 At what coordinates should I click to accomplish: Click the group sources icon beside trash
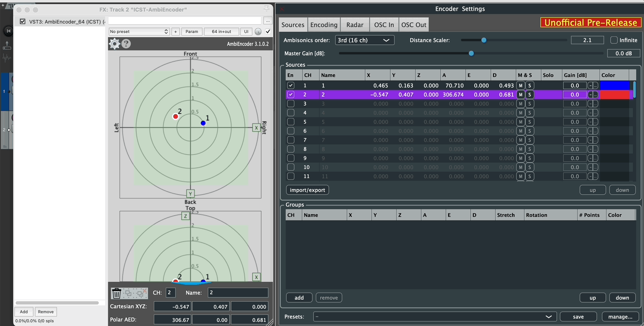(128, 293)
